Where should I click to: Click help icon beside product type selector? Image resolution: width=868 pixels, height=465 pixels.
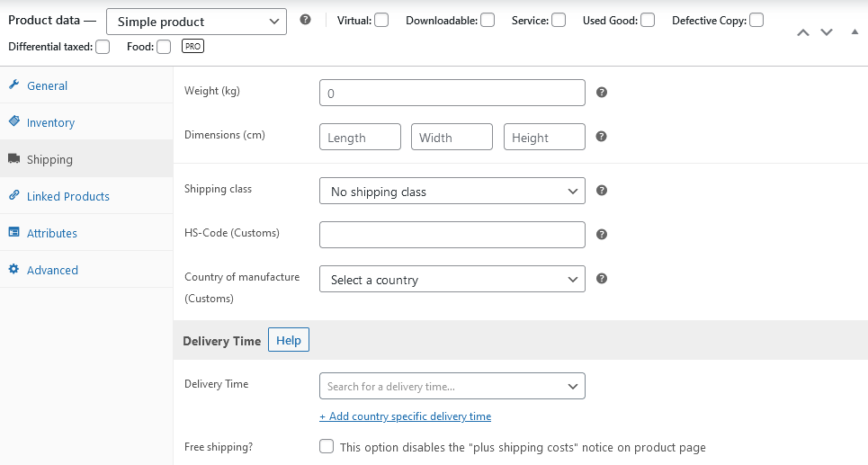point(305,20)
